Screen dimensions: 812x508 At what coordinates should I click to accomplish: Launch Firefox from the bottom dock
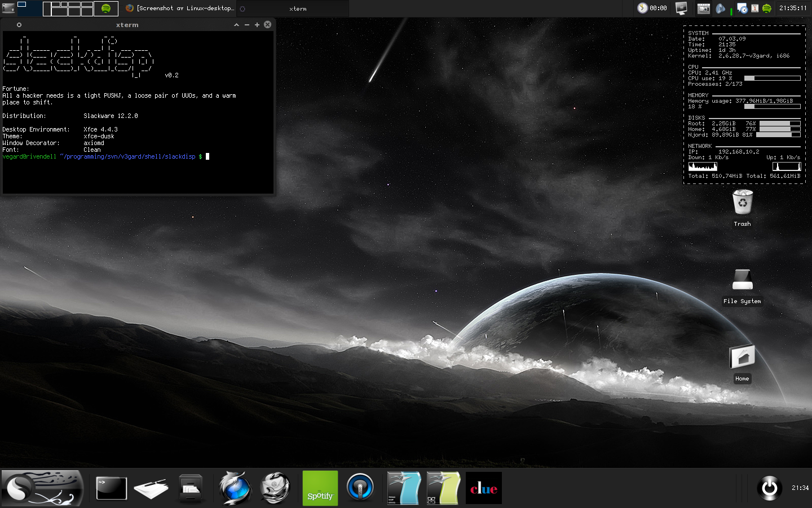click(235, 488)
